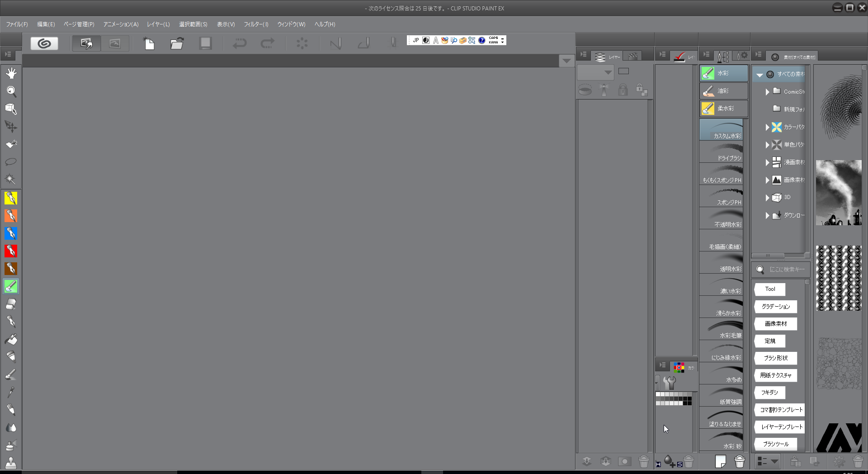Select the Zoom magnifier tool
This screenshot has height=474, width=868.
11,91
